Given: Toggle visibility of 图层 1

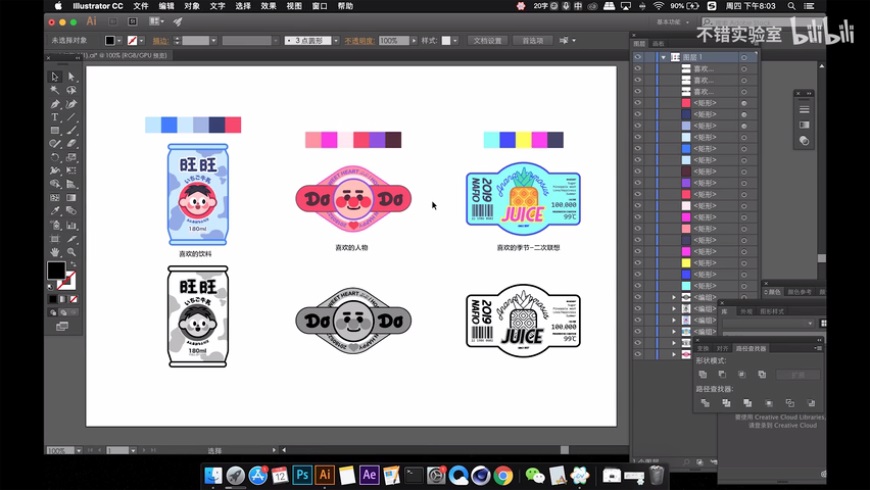Looking at the screenshot, I should pos(638,57).
